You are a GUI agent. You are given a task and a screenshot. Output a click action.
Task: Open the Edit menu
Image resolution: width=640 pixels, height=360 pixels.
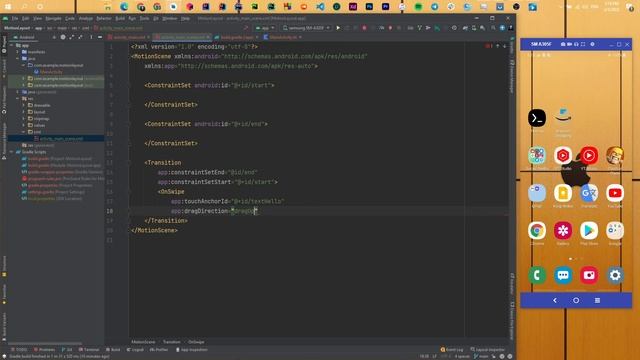pos(26,18)
